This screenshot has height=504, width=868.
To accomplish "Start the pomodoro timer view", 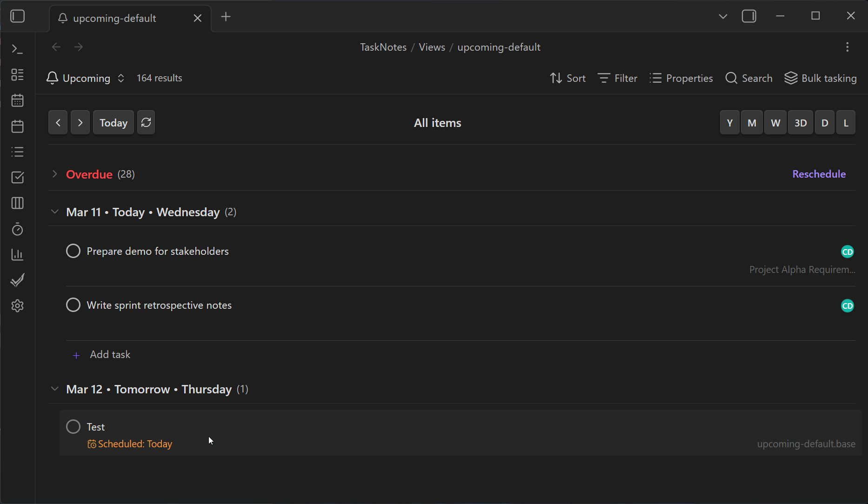I will [17, 229].
